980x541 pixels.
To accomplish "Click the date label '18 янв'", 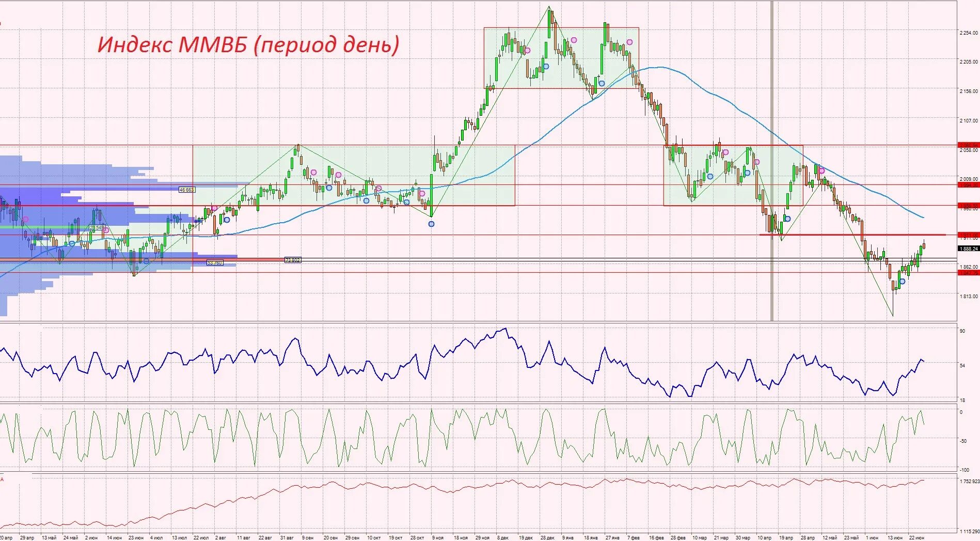I will (591, 538).
